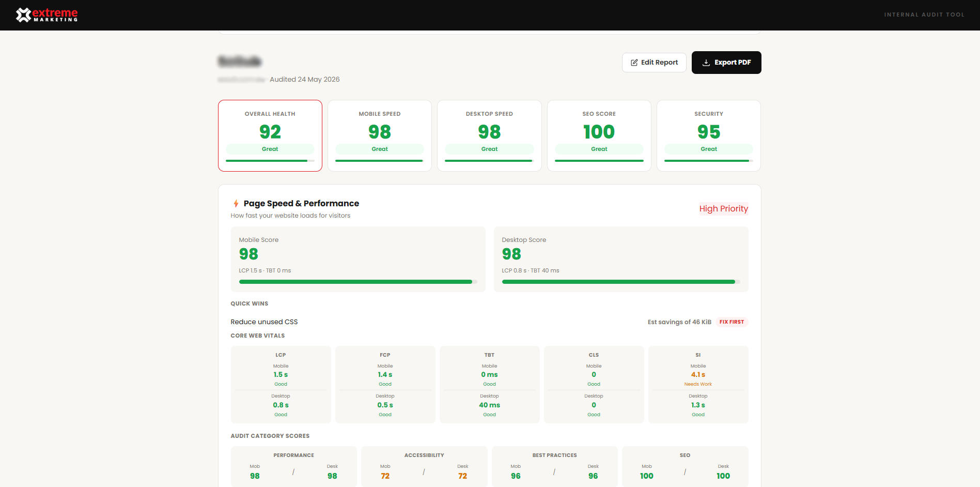Image resolution: width=980 pixels, height=487 pixels.
Task: Click the 'LCP 1.5 s · TBT 0 ms' text
Action: point(265,271)
